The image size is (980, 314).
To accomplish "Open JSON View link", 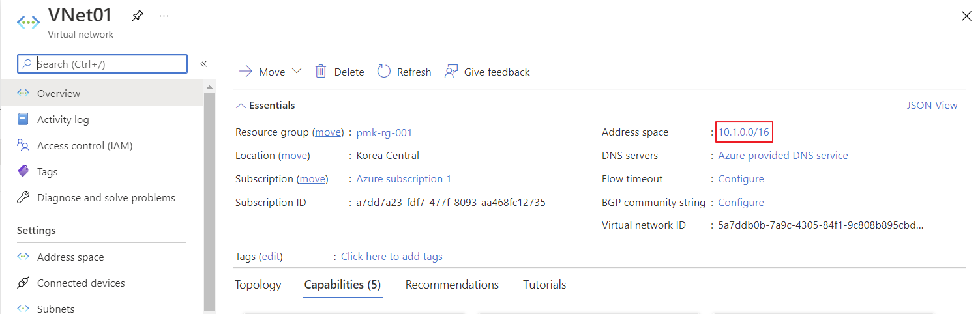I will point(932,105).
